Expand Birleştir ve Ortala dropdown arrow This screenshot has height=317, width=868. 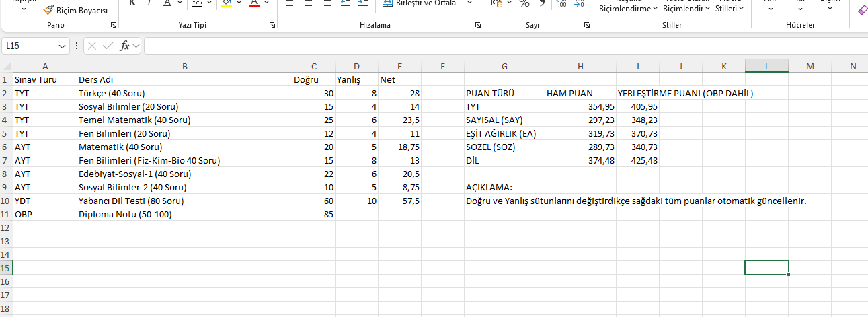tap(469, 3)
